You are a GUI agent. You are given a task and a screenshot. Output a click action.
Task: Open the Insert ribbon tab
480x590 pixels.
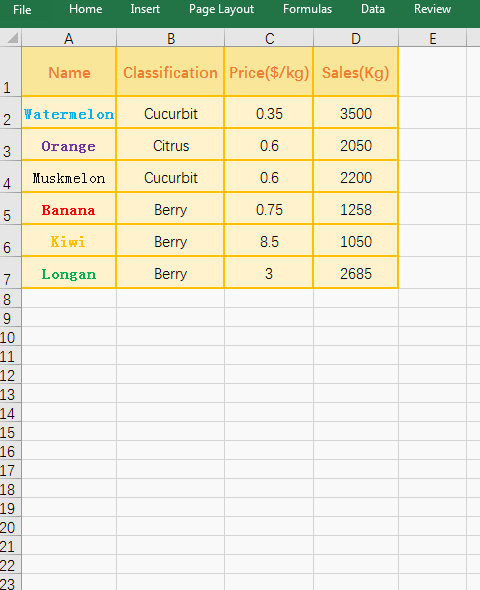(x=145, y=9)
